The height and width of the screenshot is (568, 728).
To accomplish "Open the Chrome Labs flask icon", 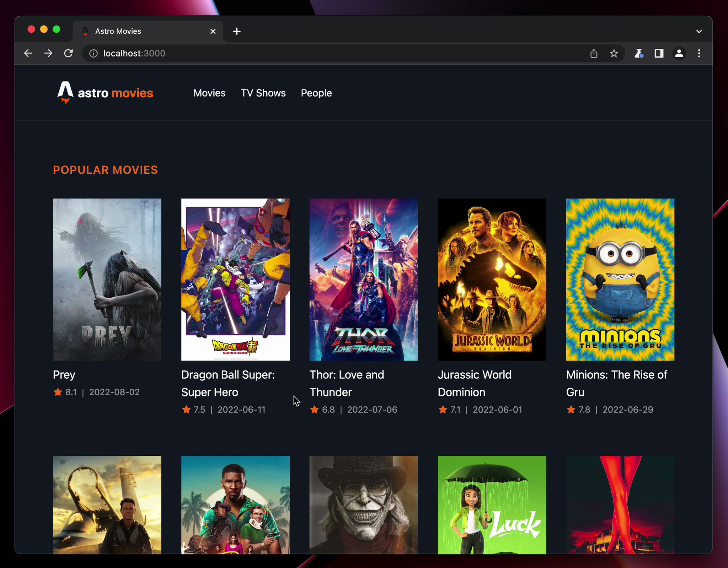I will coord(639,53).
